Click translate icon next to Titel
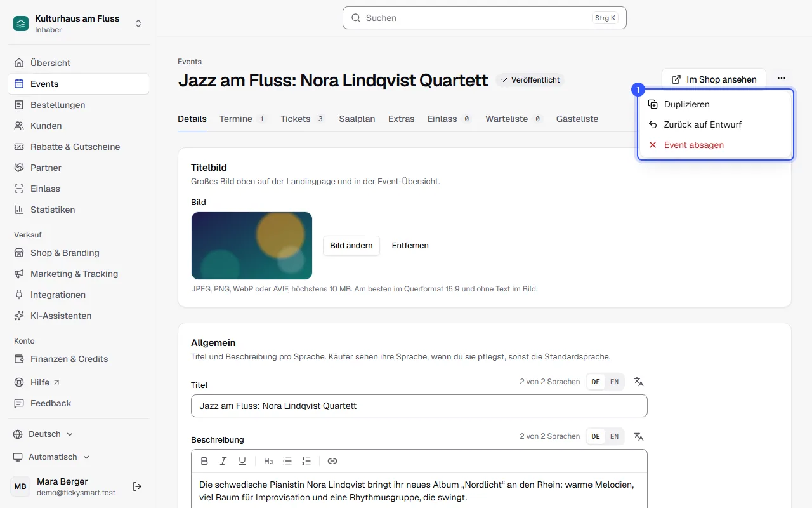 coord(639,382)
